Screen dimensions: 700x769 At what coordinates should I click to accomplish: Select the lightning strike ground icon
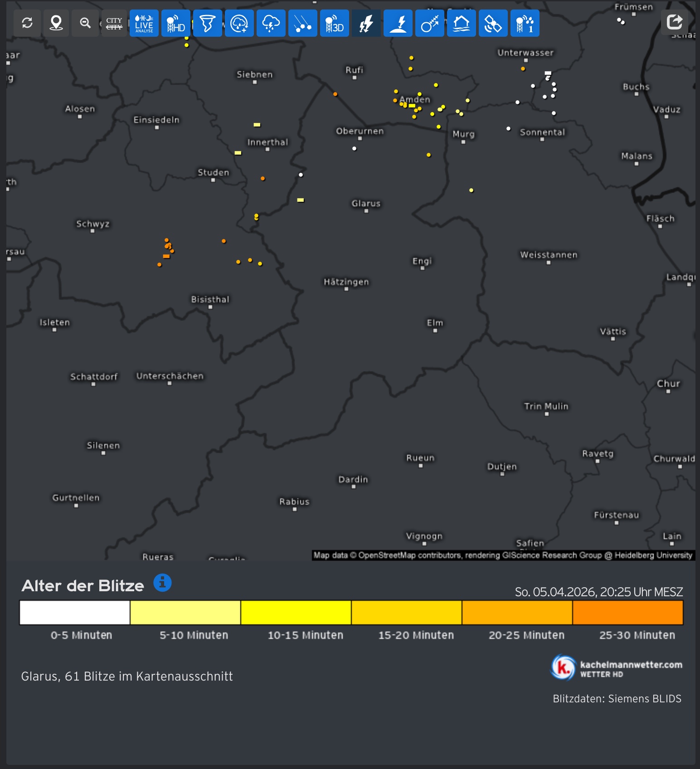pyautogui.click(x=398, y=23)
